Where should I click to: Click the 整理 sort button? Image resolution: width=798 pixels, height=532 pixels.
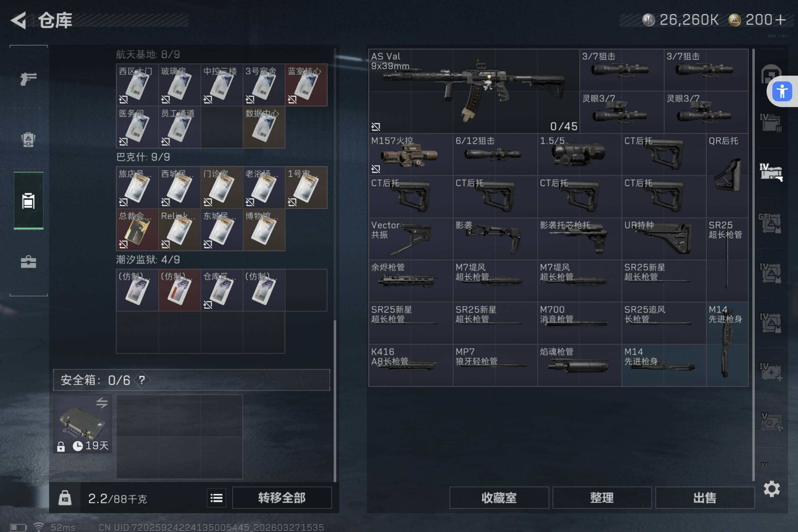602,498
